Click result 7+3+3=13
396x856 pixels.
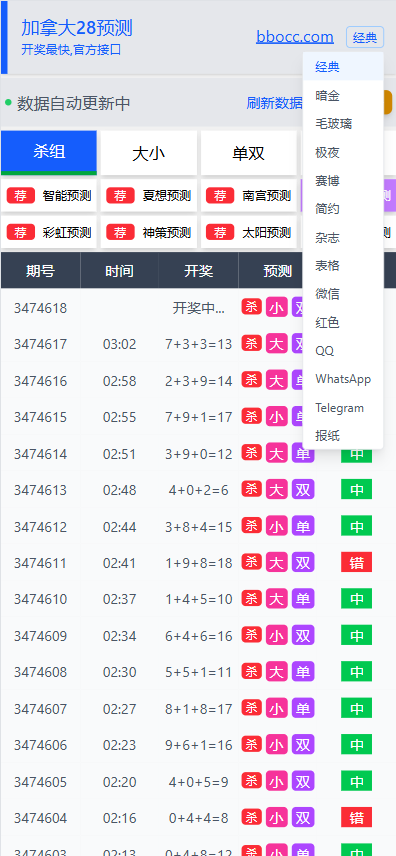pos(199,344)
